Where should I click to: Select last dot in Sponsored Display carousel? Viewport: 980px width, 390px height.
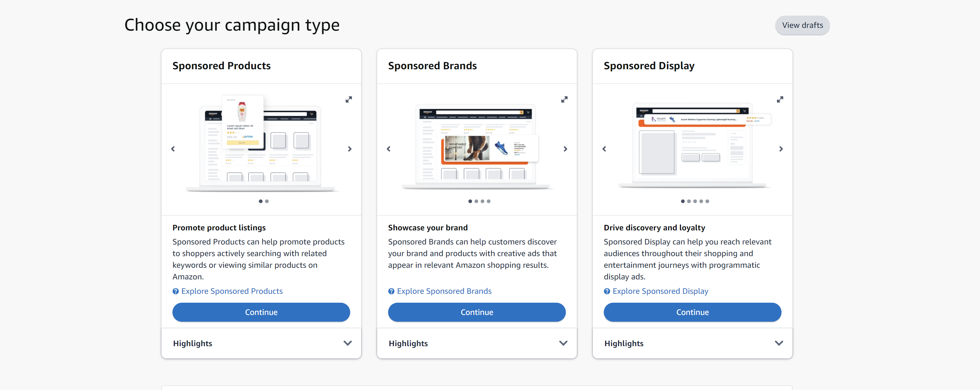[x=707, y=201]
